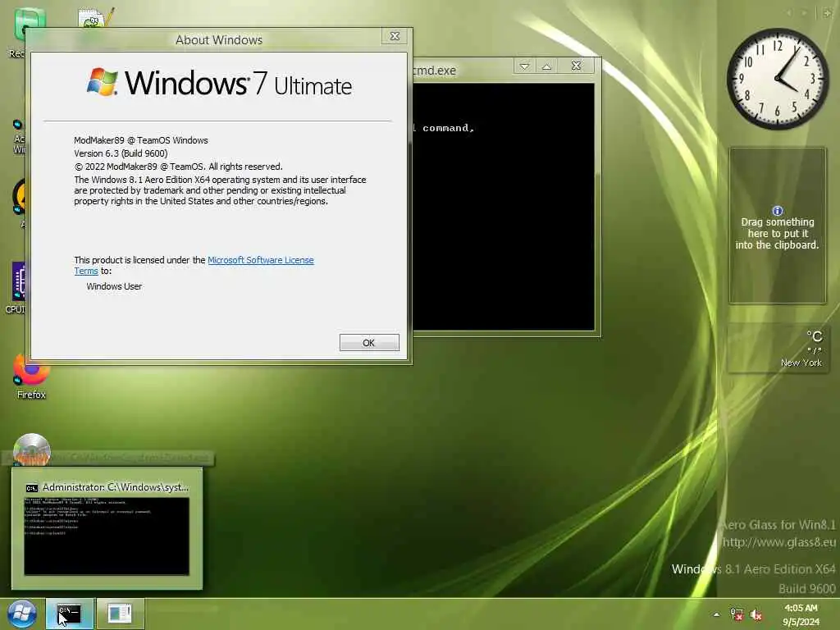Click the New York weather gadget
This screenshot has height=630, width=840.
coord(778,349)
